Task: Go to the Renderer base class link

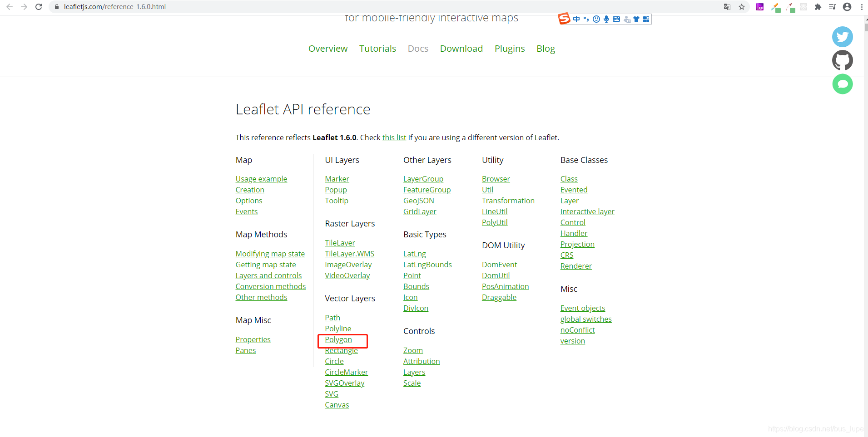Action: click(x=576, y=266)
